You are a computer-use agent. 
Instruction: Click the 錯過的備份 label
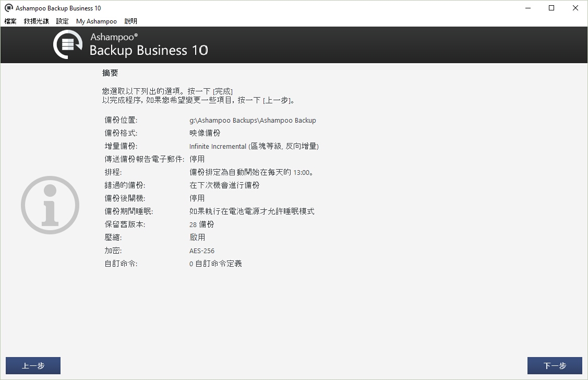(x=125, y=185)
